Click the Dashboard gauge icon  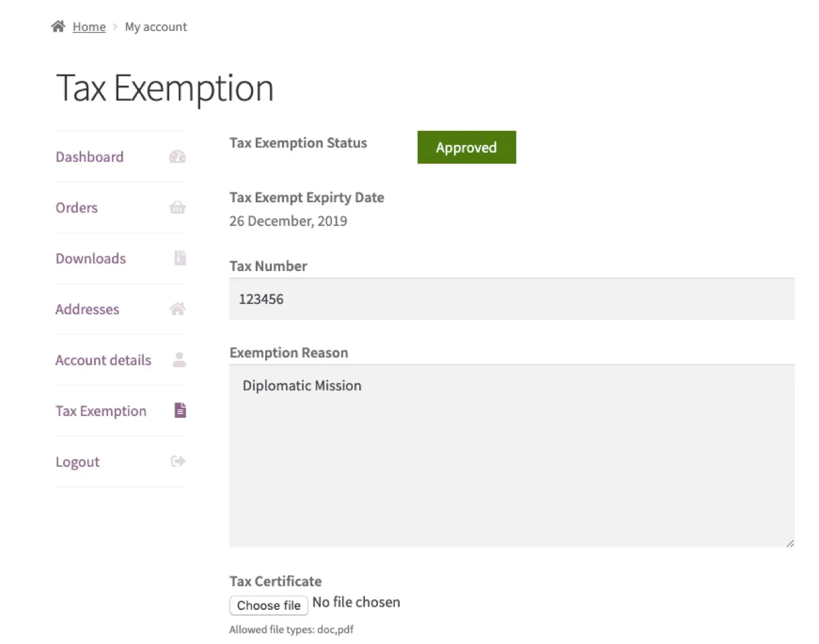click(177, 156)
